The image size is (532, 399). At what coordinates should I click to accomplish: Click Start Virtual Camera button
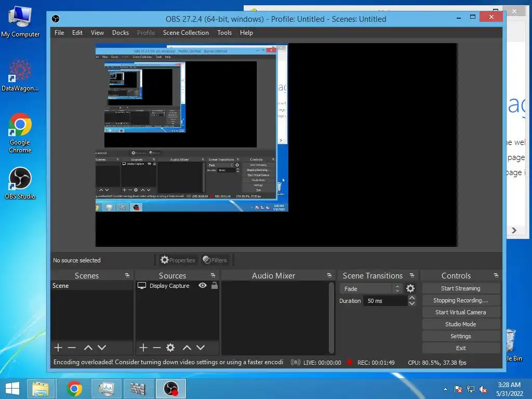461,312
